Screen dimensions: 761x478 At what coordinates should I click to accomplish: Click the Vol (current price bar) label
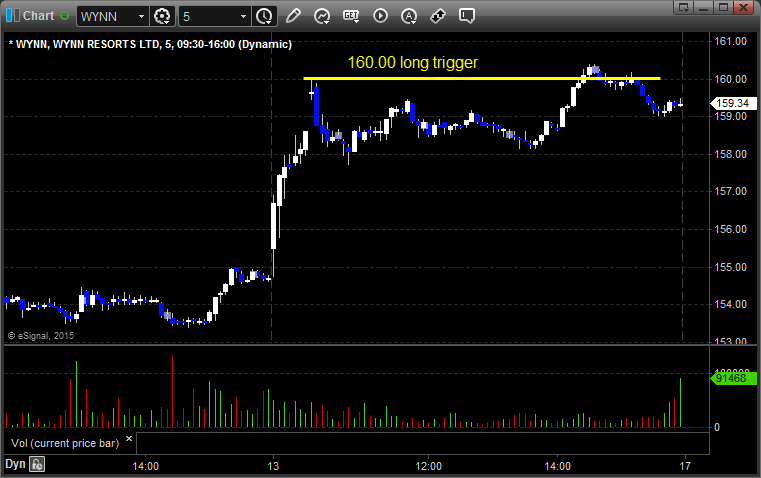click(x=65, y=443)
